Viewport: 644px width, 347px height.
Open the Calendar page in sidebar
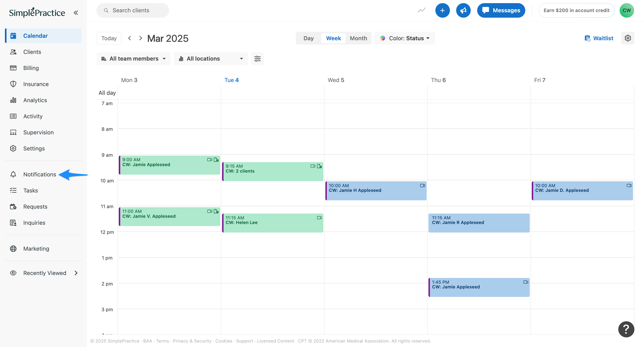coord(43,36)
